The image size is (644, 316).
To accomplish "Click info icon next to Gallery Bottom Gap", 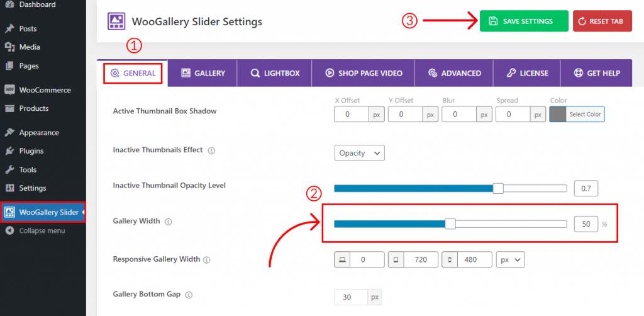I will [x=189, y=295].
